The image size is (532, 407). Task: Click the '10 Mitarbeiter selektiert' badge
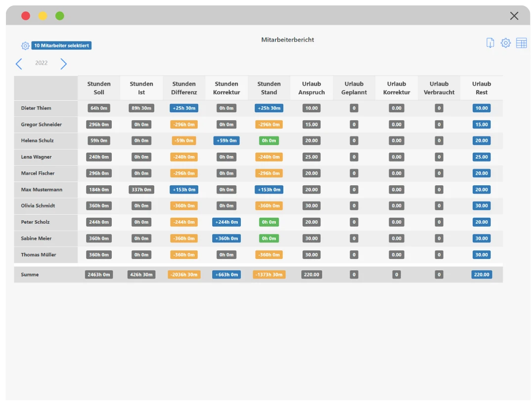(x=61, y=45)
